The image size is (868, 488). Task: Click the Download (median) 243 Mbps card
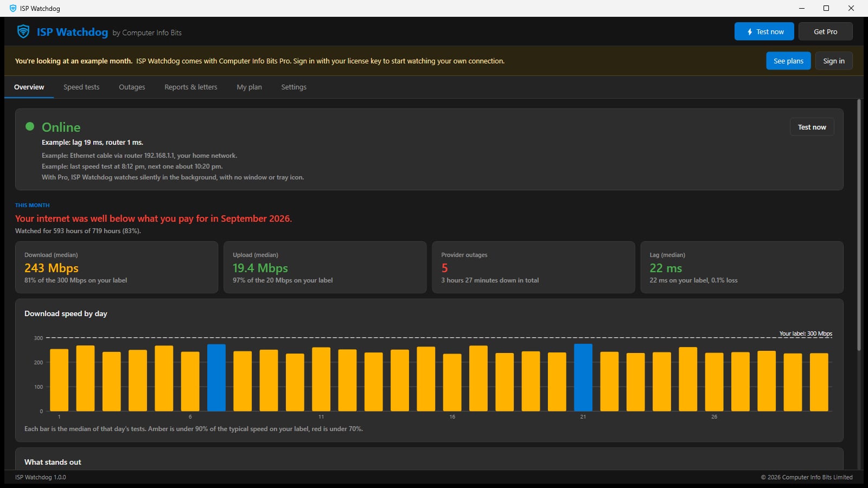tap(117, 267)
